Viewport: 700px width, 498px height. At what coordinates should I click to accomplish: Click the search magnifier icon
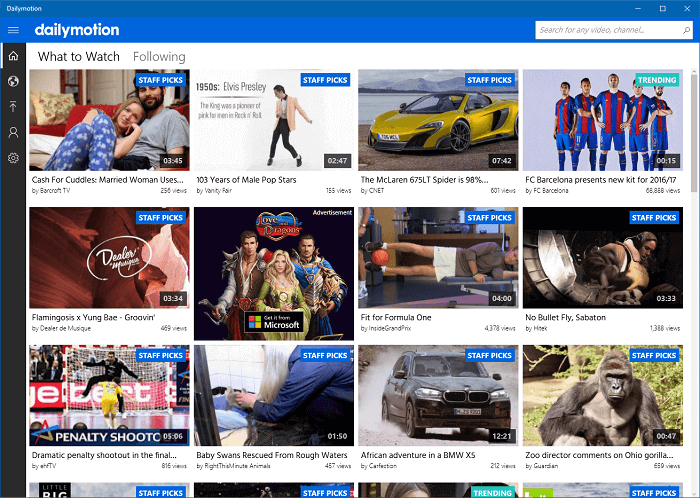682,30
